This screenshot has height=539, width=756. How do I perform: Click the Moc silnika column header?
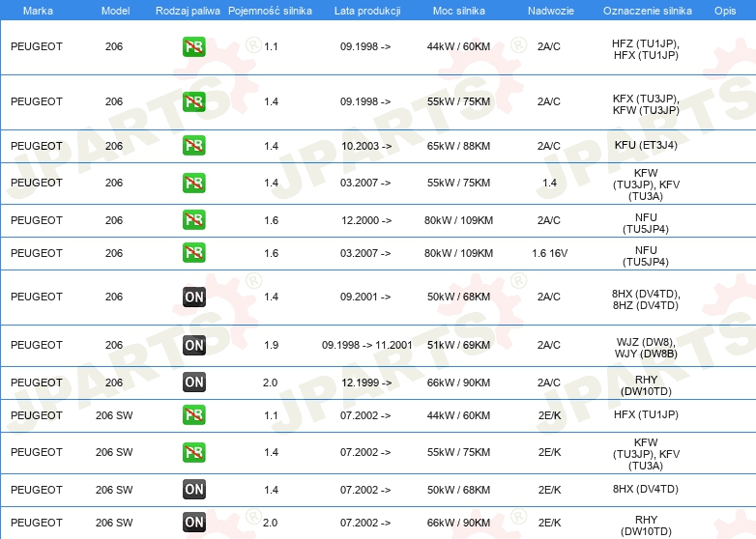click(459, 10)
